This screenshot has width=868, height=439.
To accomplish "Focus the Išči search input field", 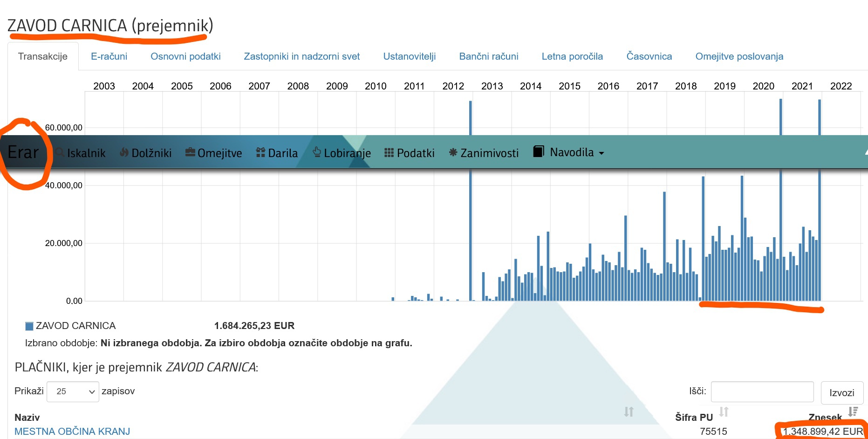I will click(x=762, y=391).
